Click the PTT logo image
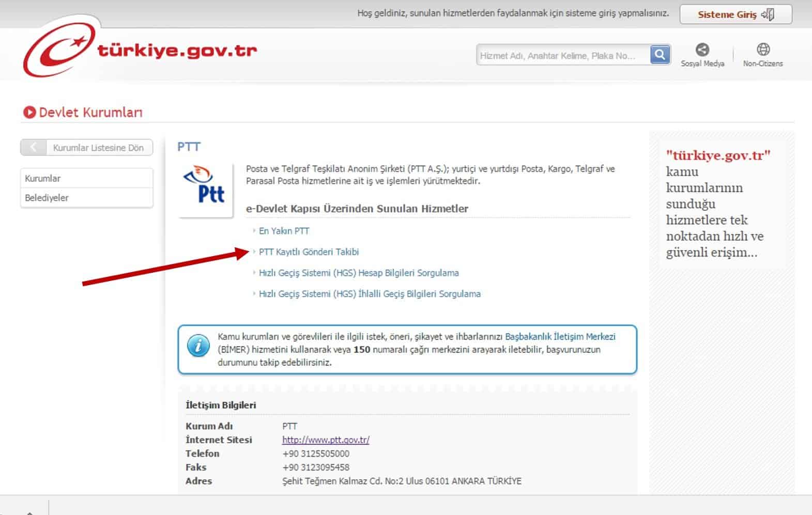 point(205,190)
